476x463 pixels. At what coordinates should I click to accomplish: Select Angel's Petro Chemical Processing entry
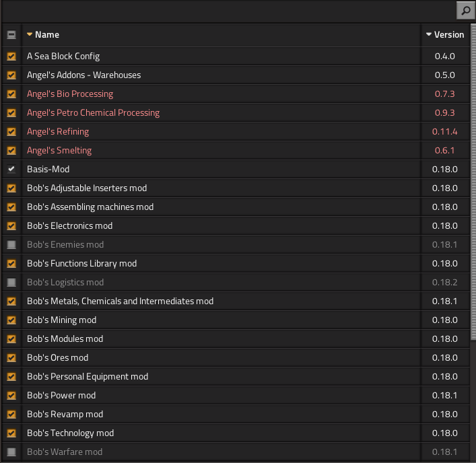click(x=93, y=113)
